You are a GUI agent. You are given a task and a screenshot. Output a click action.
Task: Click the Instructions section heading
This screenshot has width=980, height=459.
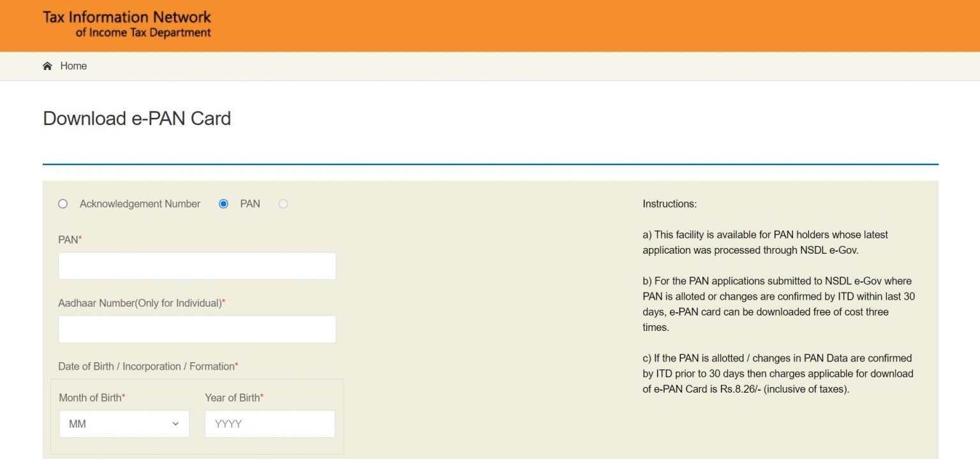click(669, 203)
